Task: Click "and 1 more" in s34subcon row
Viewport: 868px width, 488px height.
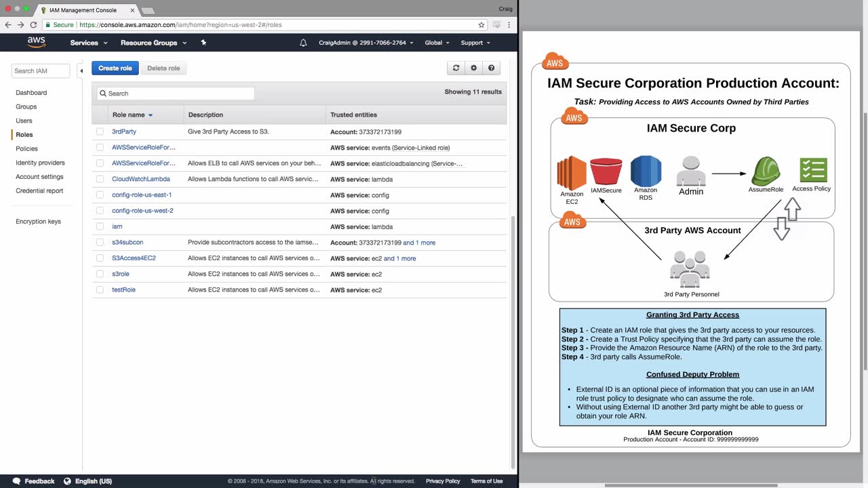Action: point(419,243)
